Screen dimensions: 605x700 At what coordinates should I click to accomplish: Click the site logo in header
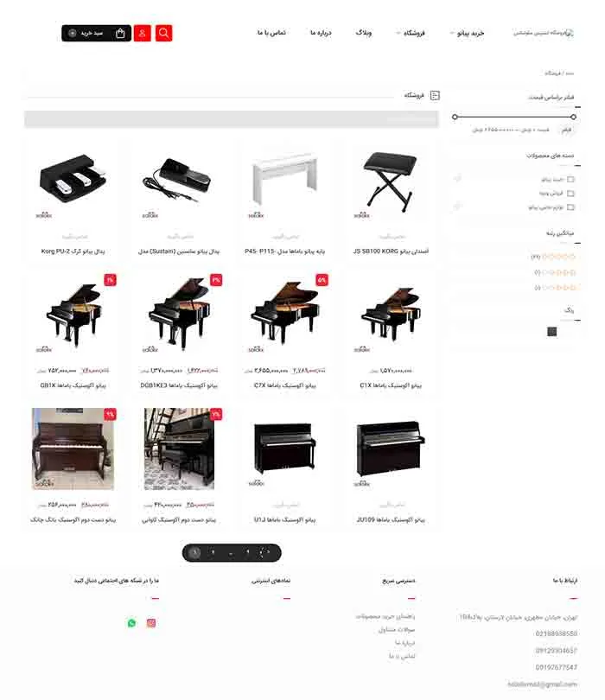[x=544, y=33]
